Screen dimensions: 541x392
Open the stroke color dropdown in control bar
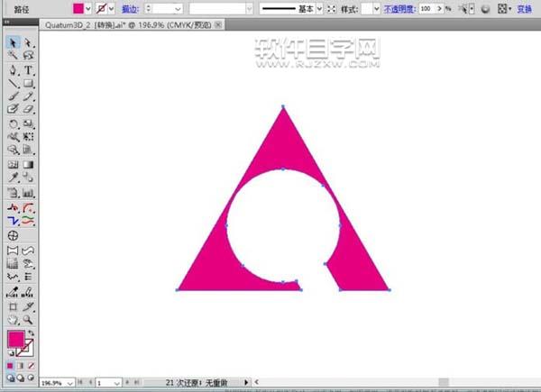(x=111, y=9)
